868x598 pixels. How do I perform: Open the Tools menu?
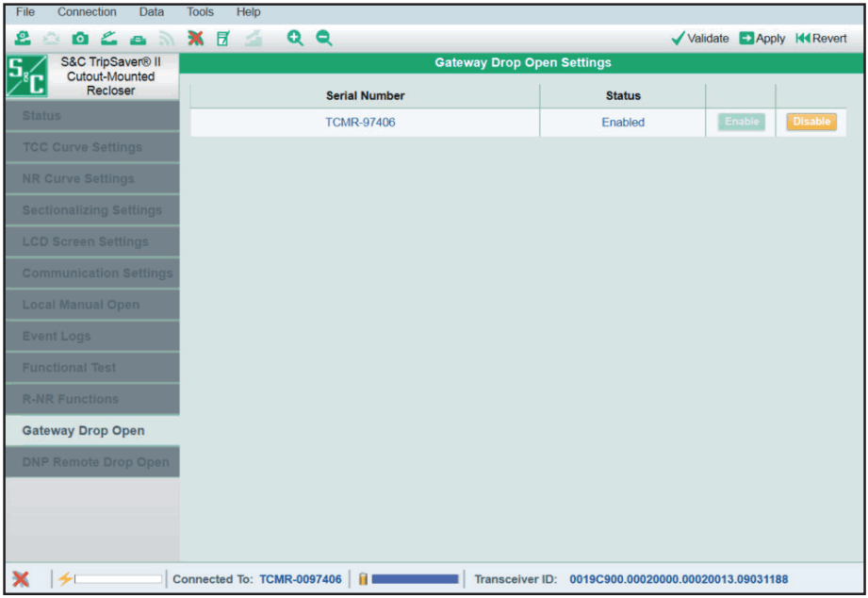pos(200,11)
